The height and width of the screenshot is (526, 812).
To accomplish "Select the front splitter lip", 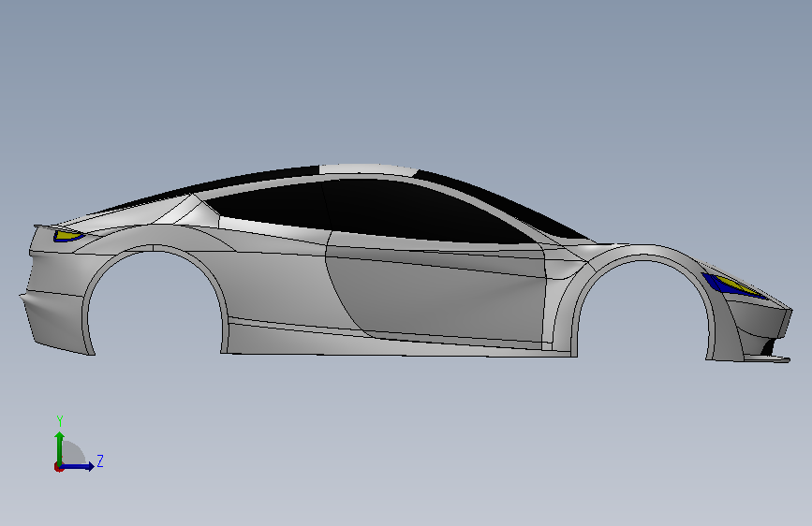I will coord(767,358).
